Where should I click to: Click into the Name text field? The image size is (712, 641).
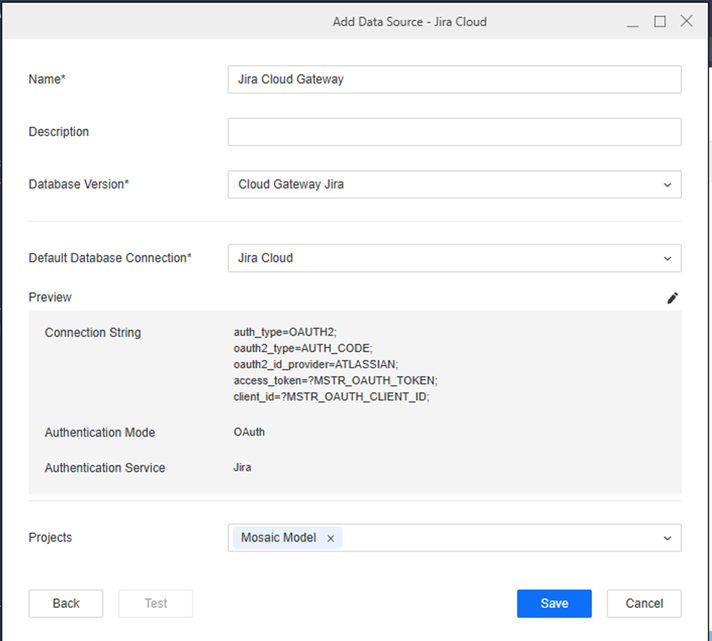(x=454, y=79)
